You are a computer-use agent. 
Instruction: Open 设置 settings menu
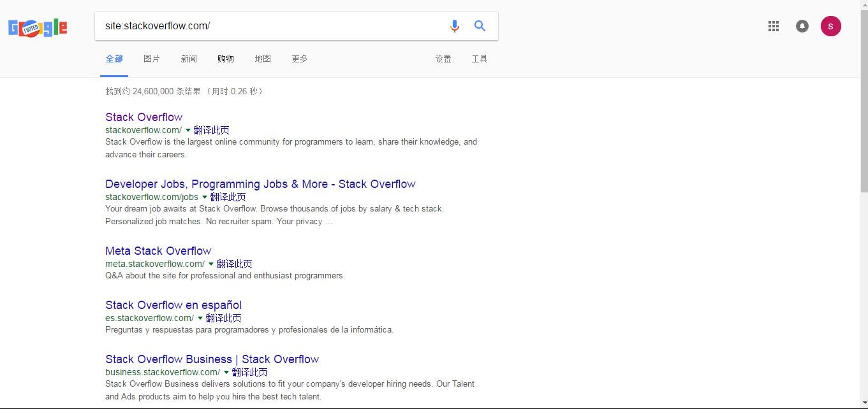443,59
